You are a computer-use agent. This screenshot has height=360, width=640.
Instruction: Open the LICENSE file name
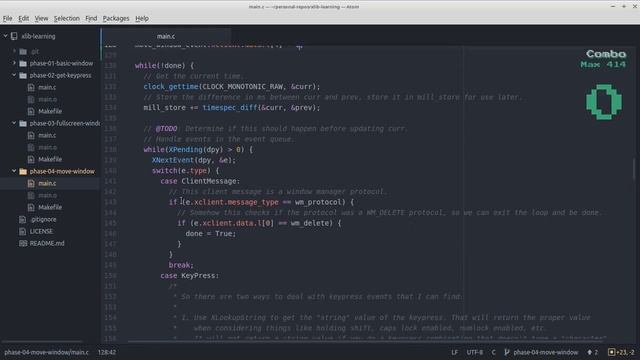[41, 231]
